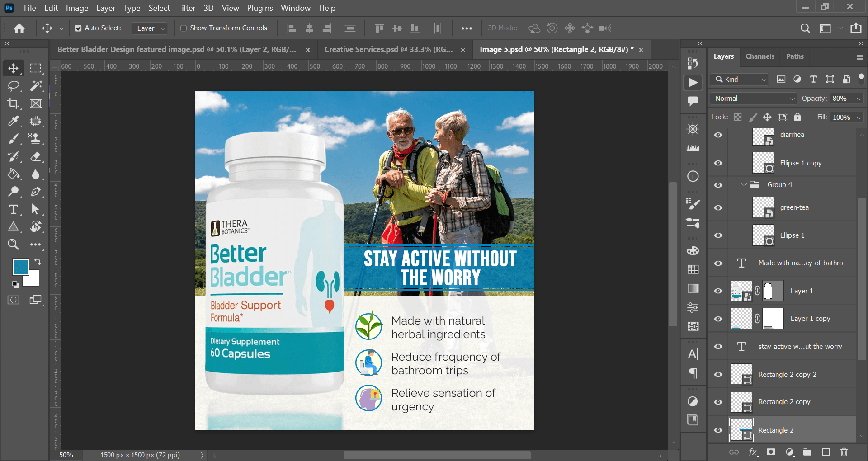868x461 pixels.
Task: Hide the green-tea layer
Action: (718, 208)
